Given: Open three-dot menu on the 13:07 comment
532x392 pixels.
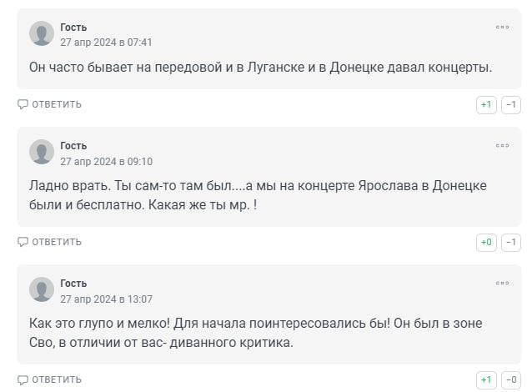Looking at the screenshot, I should click(x=502, y=284).
